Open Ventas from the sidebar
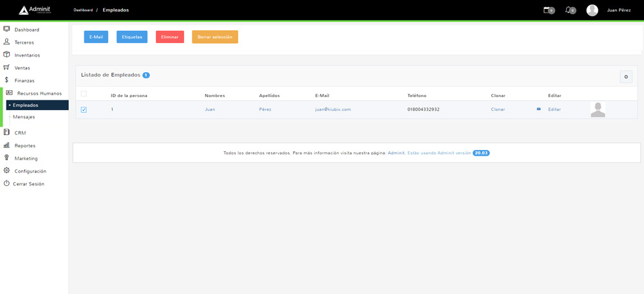 tap(23, 68)
